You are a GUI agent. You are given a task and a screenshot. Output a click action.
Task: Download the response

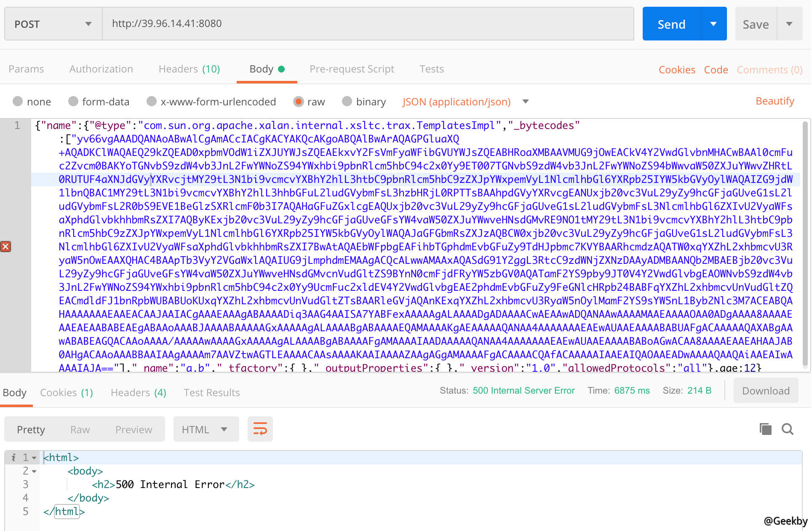point(766,391)
